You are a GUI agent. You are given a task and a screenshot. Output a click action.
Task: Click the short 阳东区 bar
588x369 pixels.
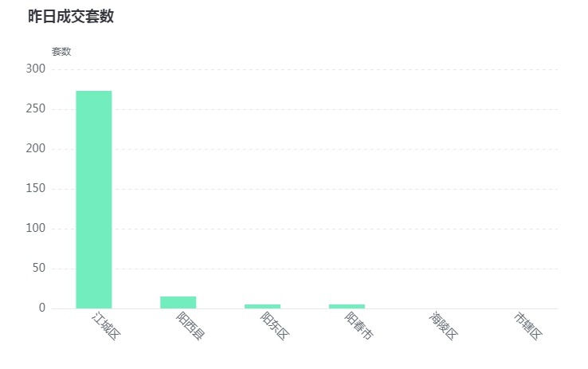click(262, 306)
